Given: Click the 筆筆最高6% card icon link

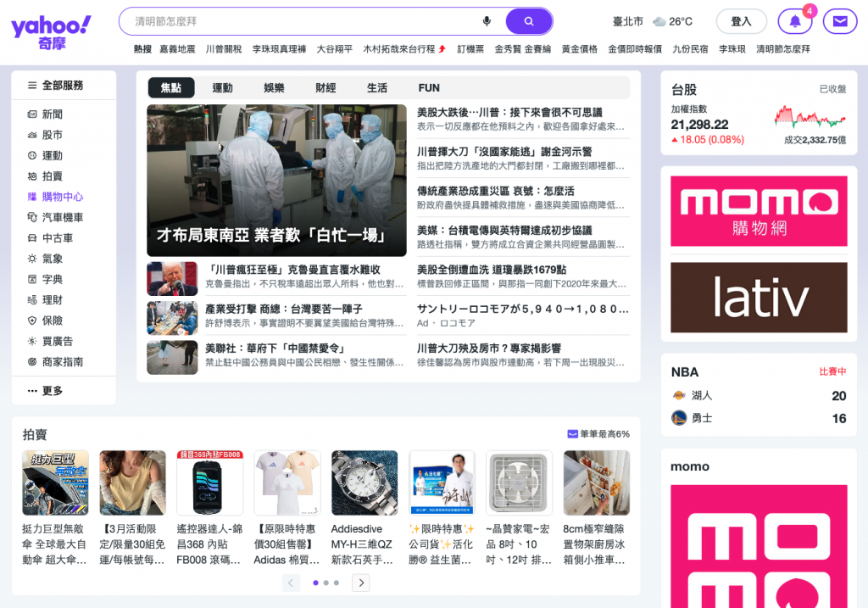Looking at the screenshot, I should coord(598,434).
